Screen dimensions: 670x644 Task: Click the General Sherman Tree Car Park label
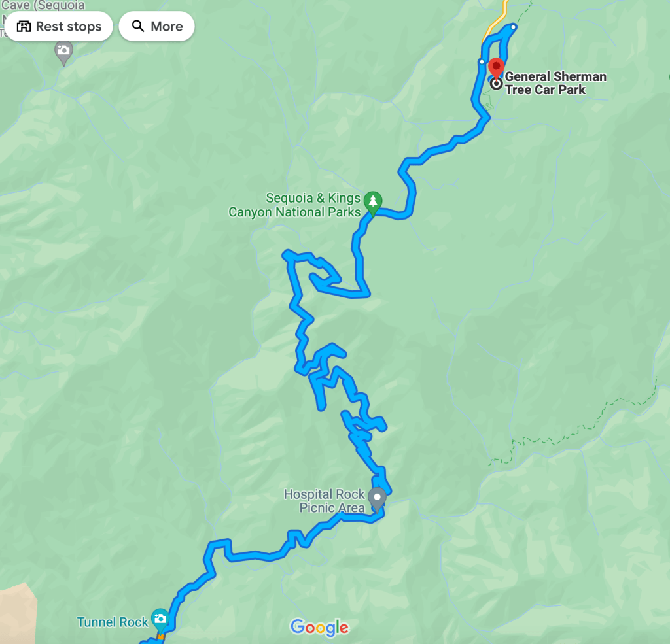(555, 83)
